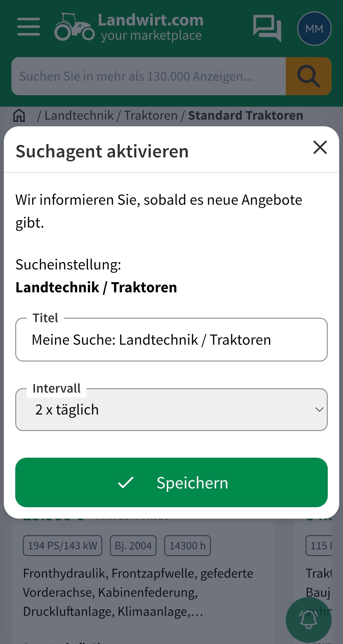Click the home icon in the breadcrumb

tap(19, 116)
